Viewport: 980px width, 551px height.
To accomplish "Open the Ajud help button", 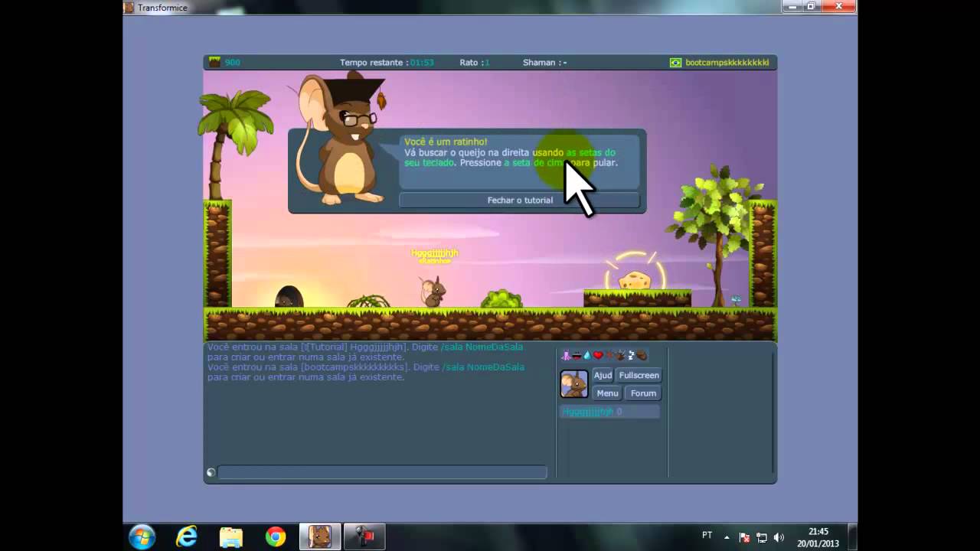I will point(603,375).
